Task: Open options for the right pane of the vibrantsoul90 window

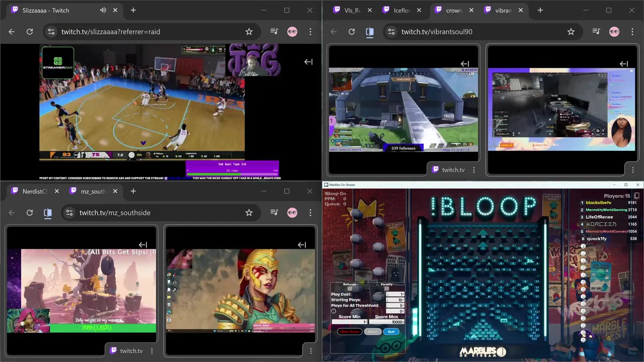Action: pyautogui.click(x=632, y=170)
